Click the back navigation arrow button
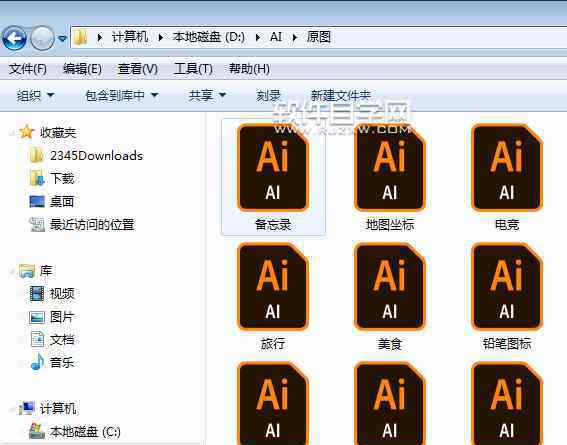 14,38
